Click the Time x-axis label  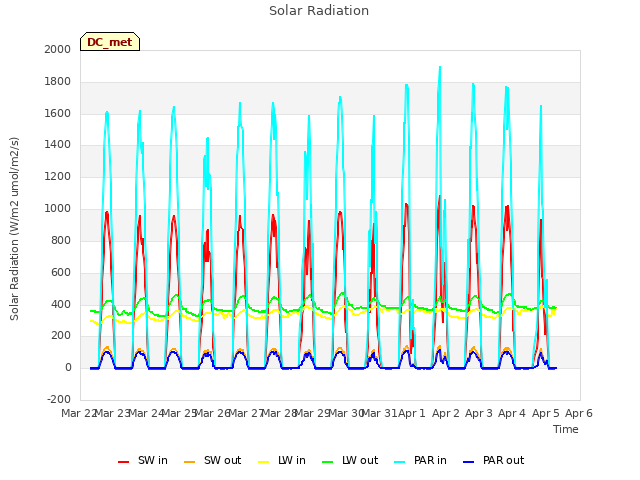point(566,429)
